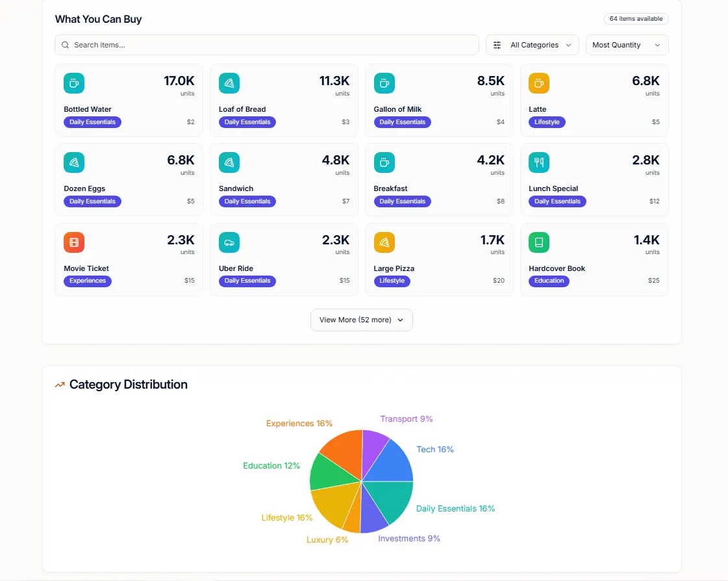Click the Education tag on Hardcover Book
Screen dimensions: 728x581
point(549,281)
